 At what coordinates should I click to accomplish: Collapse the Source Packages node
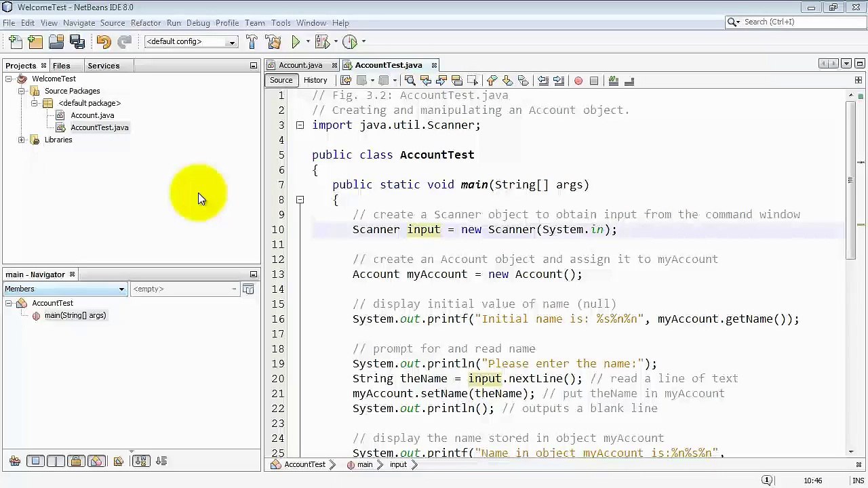point(22,91)
